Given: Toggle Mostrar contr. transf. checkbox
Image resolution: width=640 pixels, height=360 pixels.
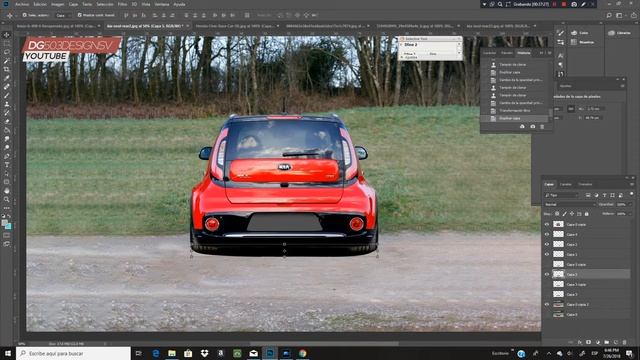Looking at the screenshot, I should click(80, 15).
